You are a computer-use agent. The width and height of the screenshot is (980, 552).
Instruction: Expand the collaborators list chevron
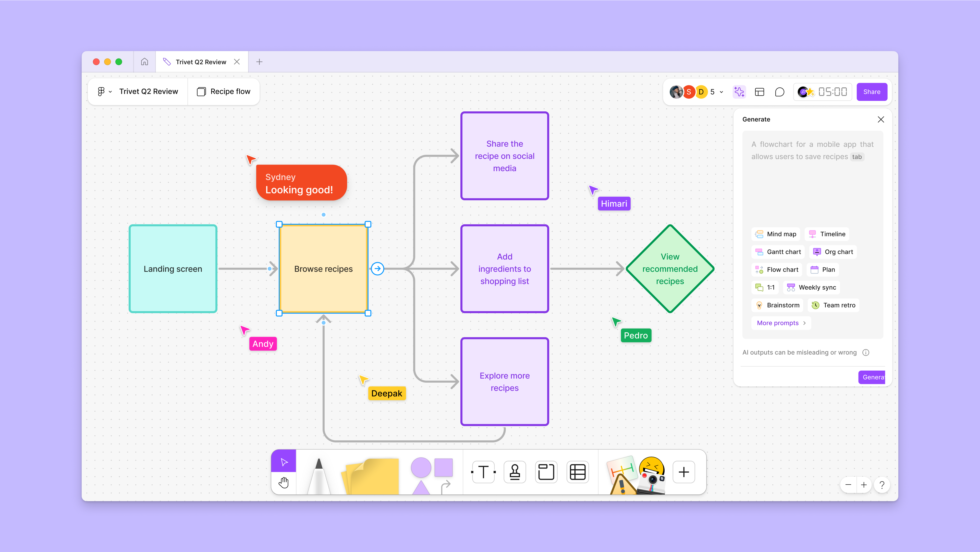click(x=721, y=92)
